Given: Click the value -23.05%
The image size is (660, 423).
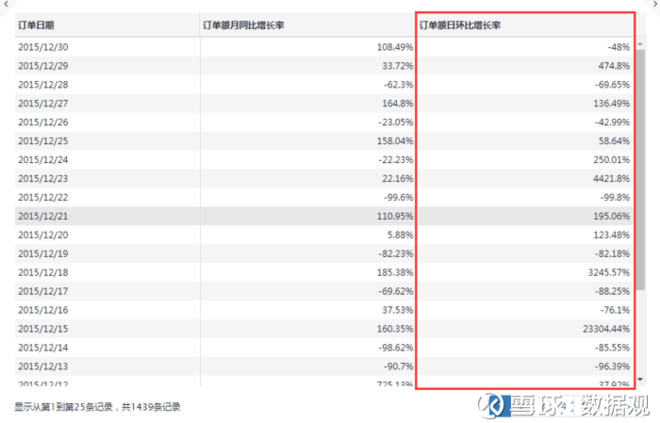Looking at the screenshot, I should pos(396,122).
